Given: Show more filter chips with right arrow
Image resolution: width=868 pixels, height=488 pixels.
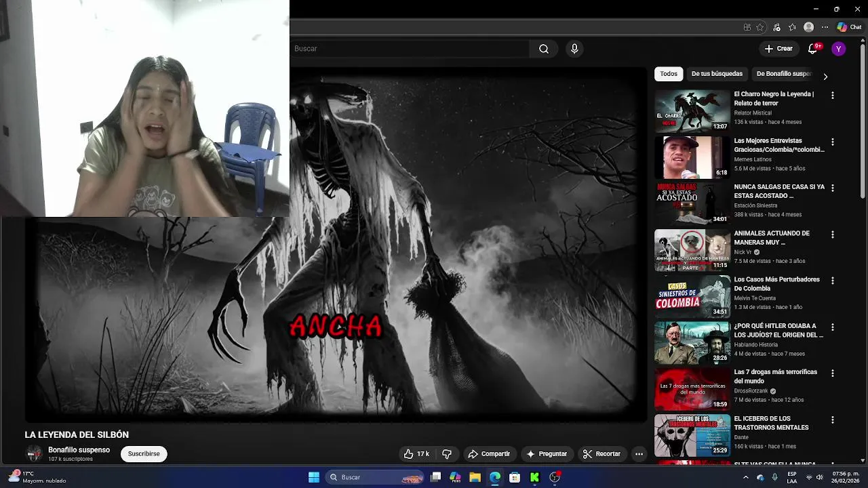Looking at the screenshot, I should pos(825,77).
